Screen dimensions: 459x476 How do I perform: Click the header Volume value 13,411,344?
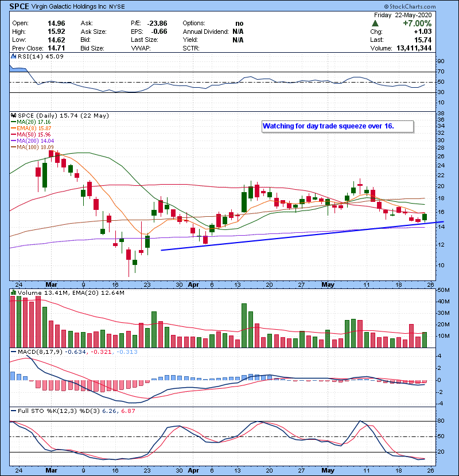(x=414, y=48)
